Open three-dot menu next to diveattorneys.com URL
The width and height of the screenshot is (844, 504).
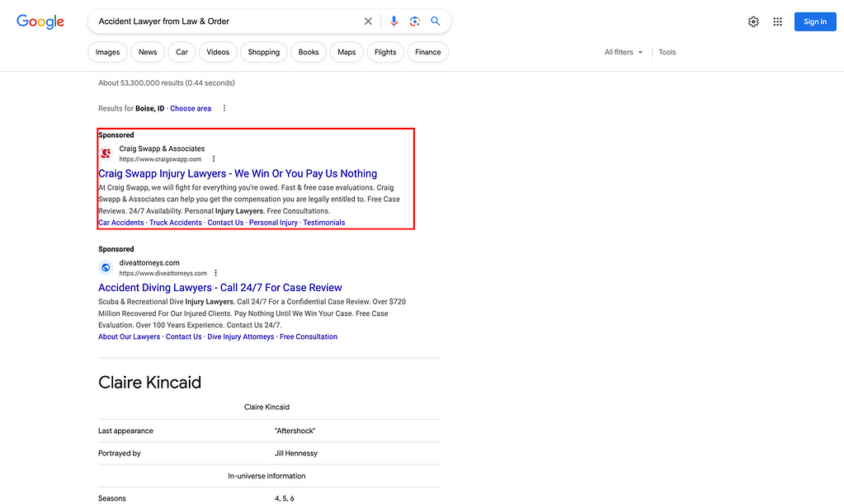pos(216,273)
